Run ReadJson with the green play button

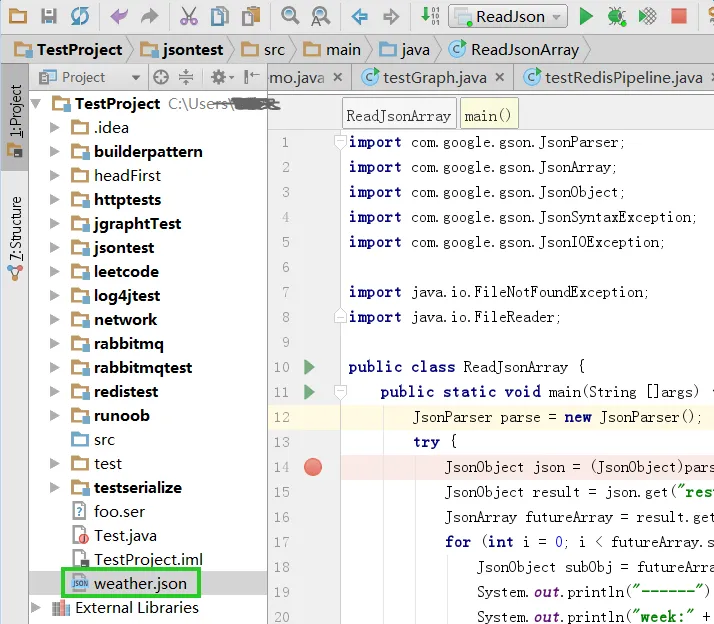(586, 16)
